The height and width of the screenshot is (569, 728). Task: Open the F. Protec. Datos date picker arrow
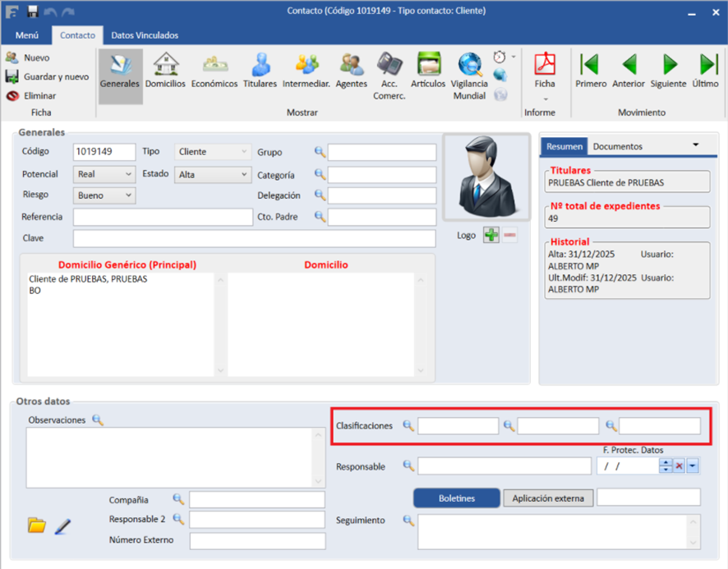pyautogui.click(x=693, y=466)
